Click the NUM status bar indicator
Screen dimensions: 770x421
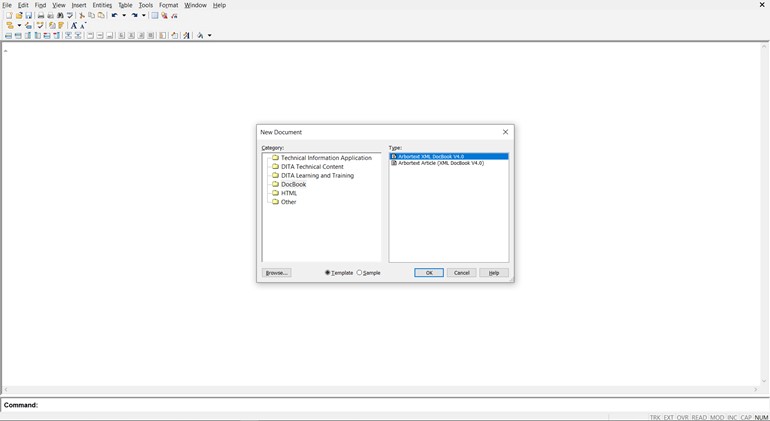coord(761,417)
